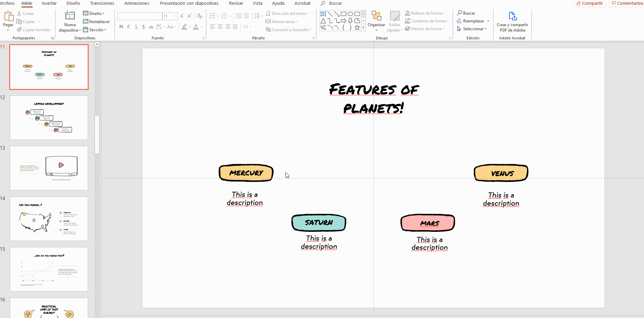The width and height of the screenshot is (644, 318).
Task: Switch to the Animaciones tab
Action: tap(137, 3)
